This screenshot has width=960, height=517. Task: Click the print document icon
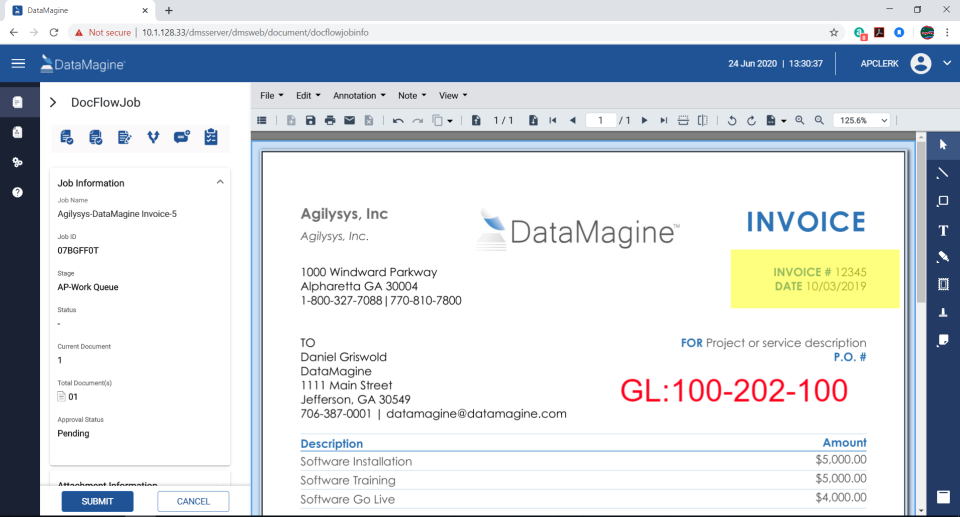click(330, 121)
